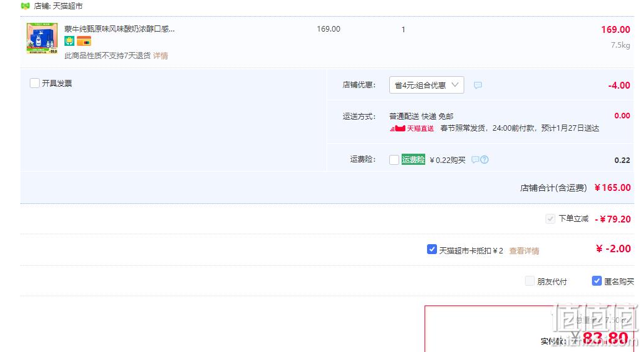Uncheck 天猫超市卡抵扣¥2 checkbox
Image resolution: width=644 pixels, height=352 pixels.
(x=431, y=249)
